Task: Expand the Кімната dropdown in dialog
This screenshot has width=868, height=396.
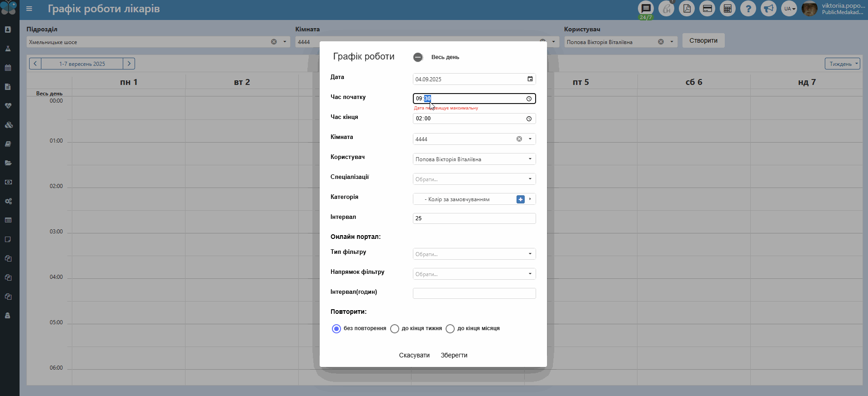Action: click(x=530, y=139)
